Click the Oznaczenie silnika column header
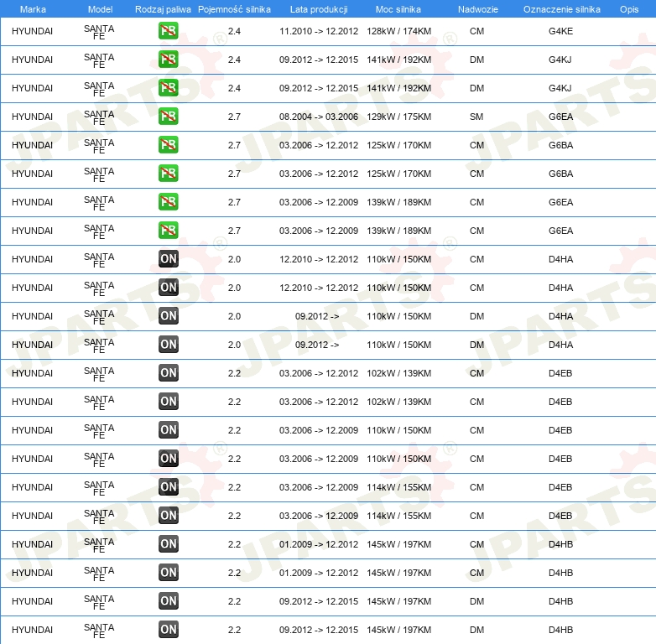This screenshot has width=656, height=644. 561,9
